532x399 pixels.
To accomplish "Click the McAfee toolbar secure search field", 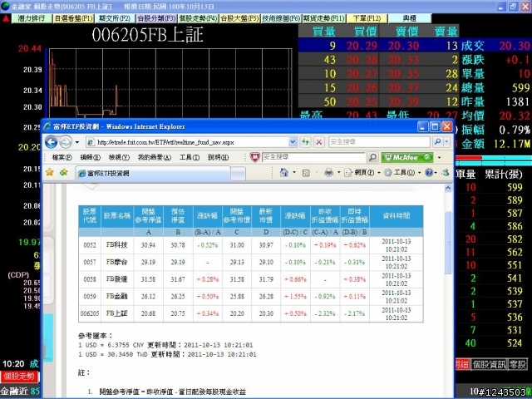I will 313,157.
